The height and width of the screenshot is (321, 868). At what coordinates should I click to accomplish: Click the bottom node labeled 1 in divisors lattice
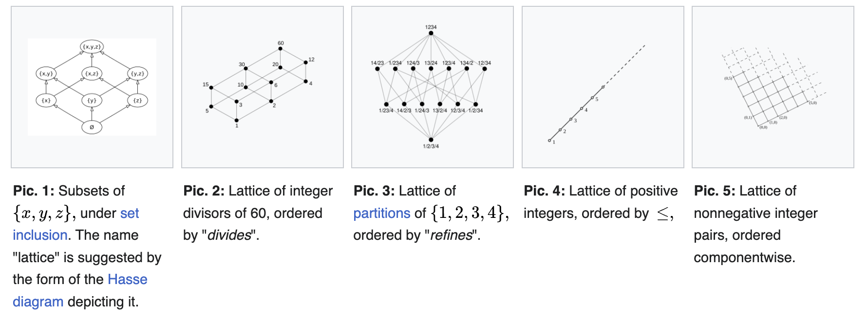click(237, 120)
